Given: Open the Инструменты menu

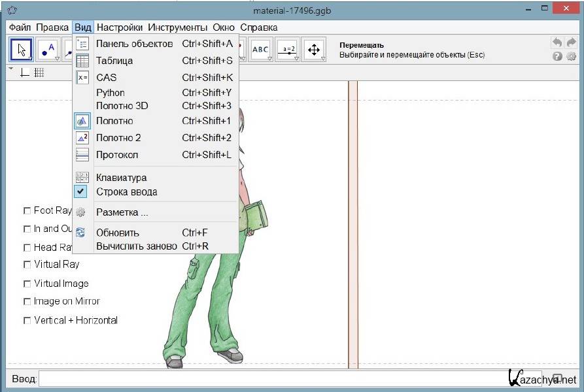Looking at the screenshot, I should pyautogui.click(x=177, y=27).
